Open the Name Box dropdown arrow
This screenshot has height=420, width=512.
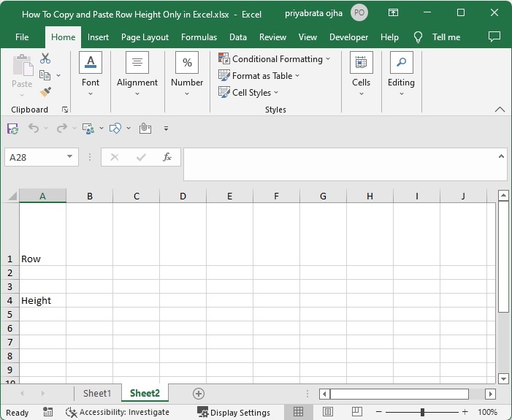click(70, 157)
